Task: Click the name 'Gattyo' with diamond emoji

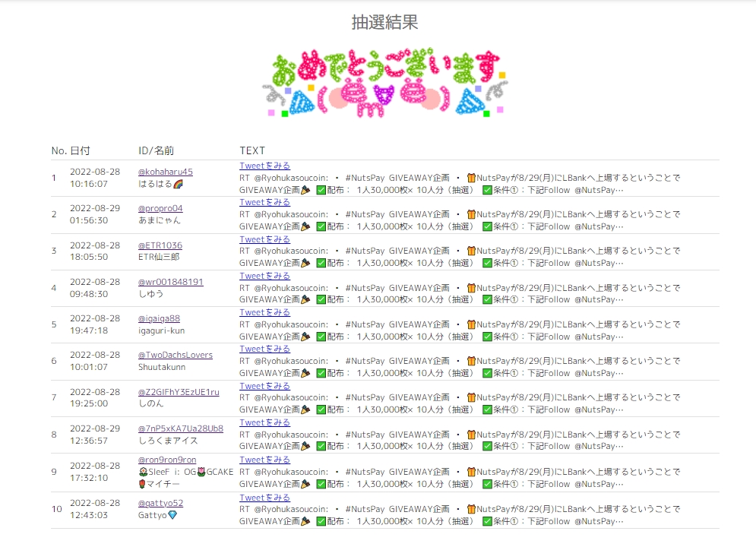Action: point(158,515)
